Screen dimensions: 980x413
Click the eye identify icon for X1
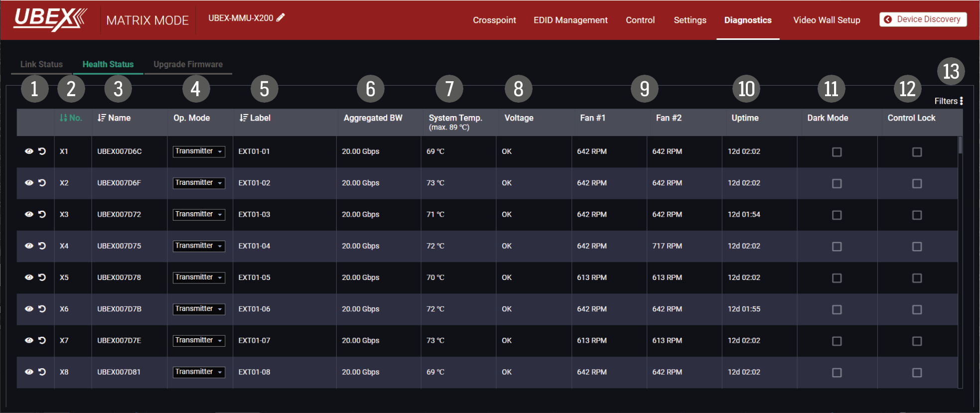click(29, 151)
